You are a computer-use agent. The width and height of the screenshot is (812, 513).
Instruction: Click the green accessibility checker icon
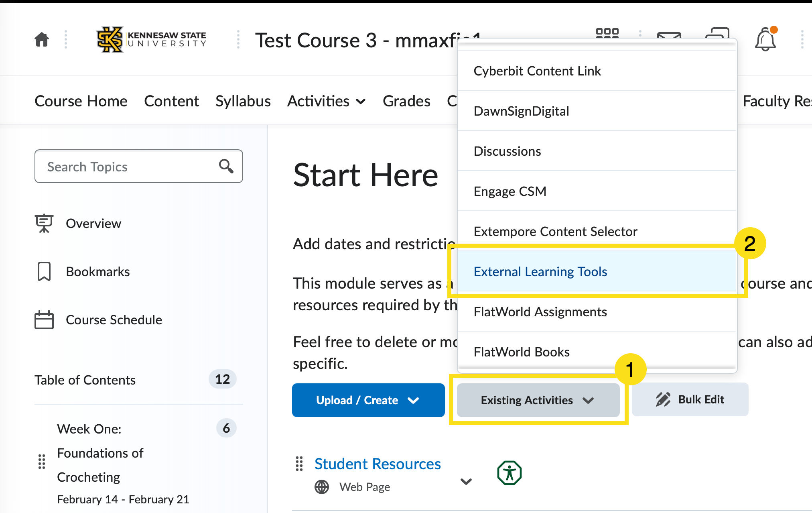tap(509, 473)
